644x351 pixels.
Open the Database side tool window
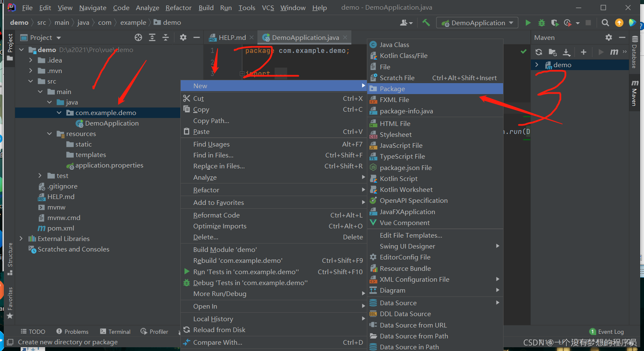[635, 52]
